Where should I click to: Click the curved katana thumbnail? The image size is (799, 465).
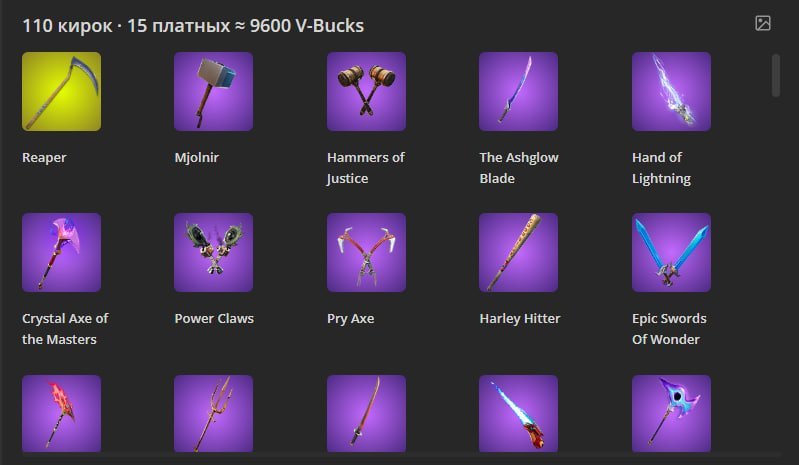[x=366, y=414]
